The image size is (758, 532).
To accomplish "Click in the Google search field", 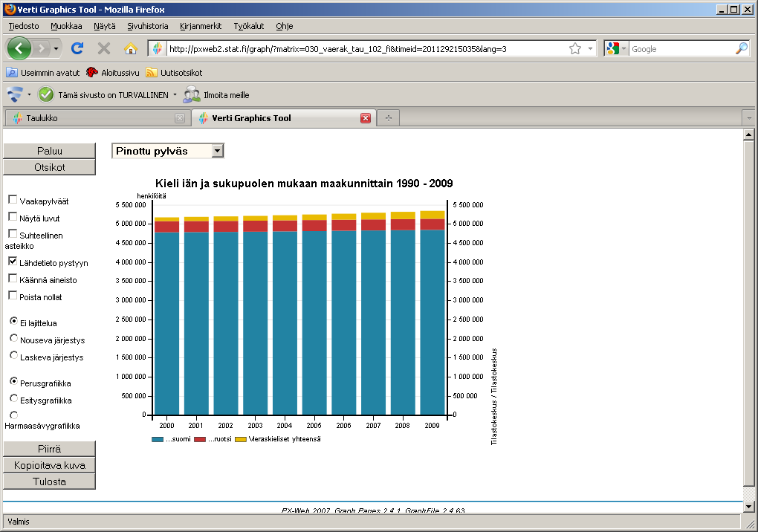I will [x=681, y=49].
